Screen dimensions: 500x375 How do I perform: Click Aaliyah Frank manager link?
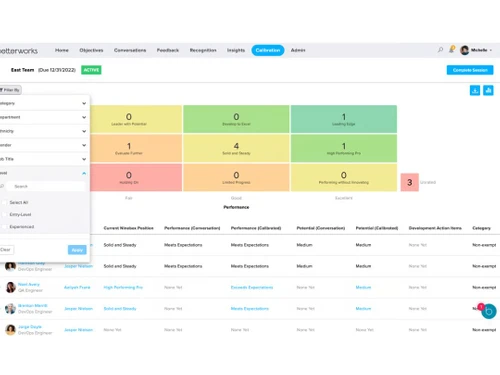(77, 287)
